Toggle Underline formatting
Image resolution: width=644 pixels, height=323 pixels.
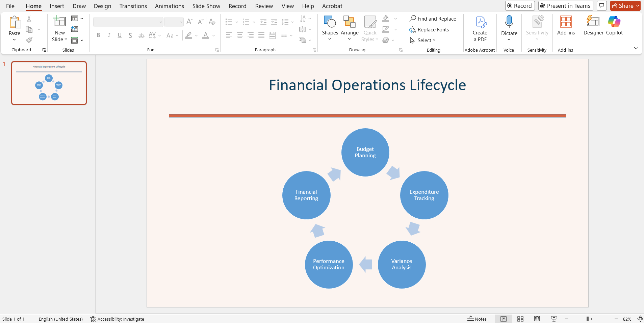120,35
